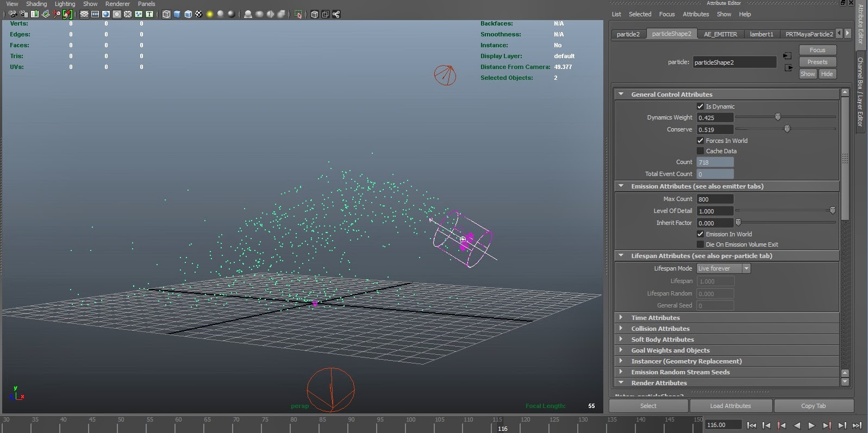Step back one frame

point(766,425)
